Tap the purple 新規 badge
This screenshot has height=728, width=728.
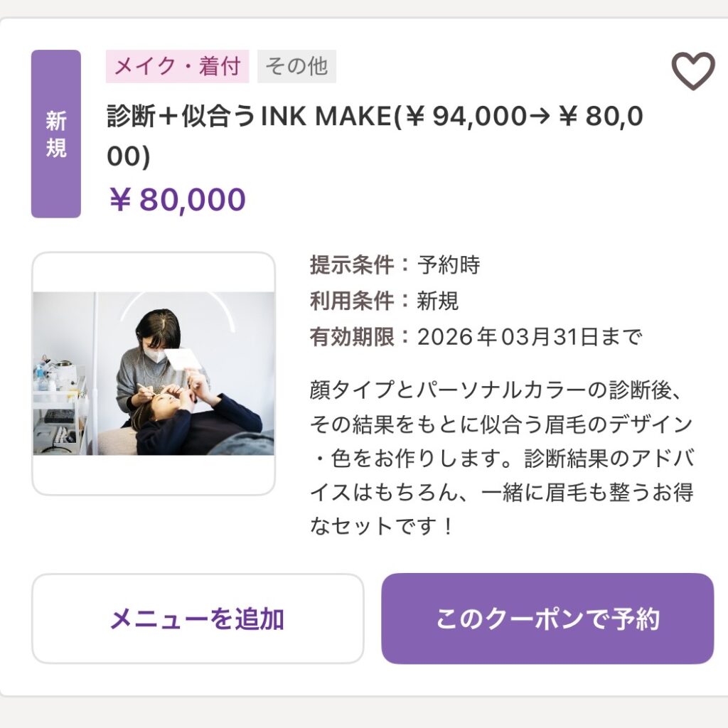point(56,134)
